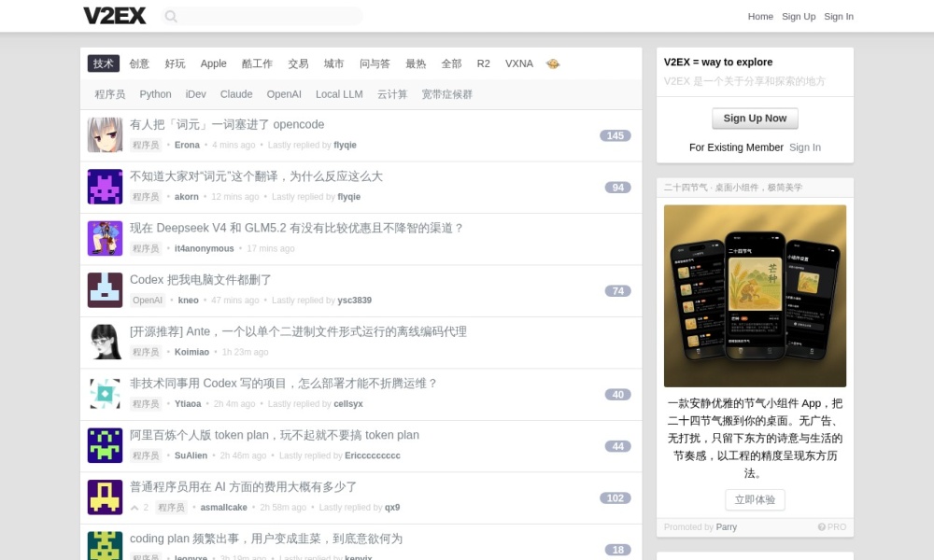The height and width of the screenshot is (560, 934).
Task: Open the coding plan 频繁出事 post
Action: tap(265, 539)
